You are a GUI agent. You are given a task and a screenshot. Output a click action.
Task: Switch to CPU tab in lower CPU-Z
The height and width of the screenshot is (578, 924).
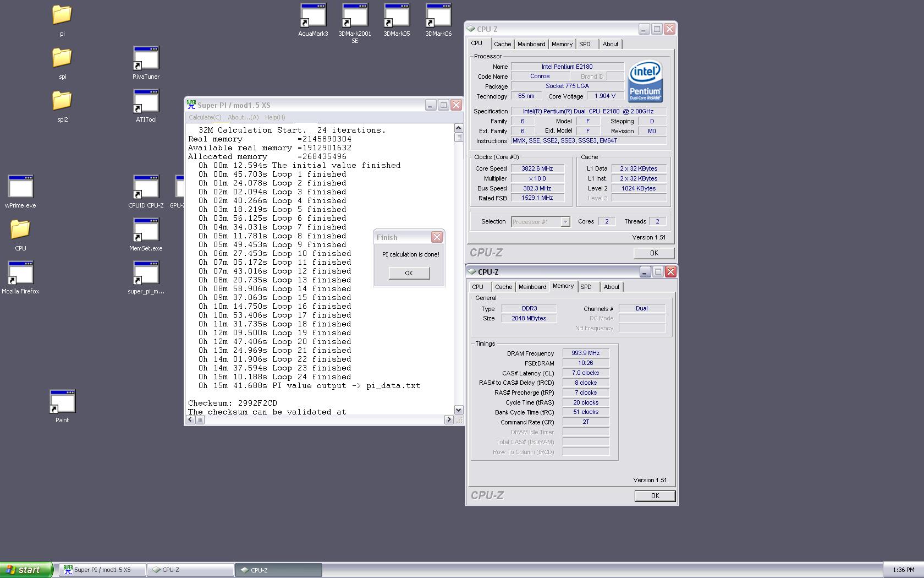[477, 287]
